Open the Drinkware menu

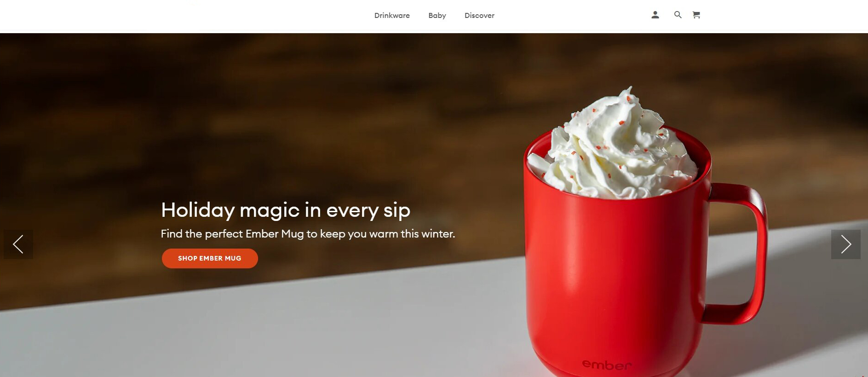pyautogui.click(x=392, y=16)
